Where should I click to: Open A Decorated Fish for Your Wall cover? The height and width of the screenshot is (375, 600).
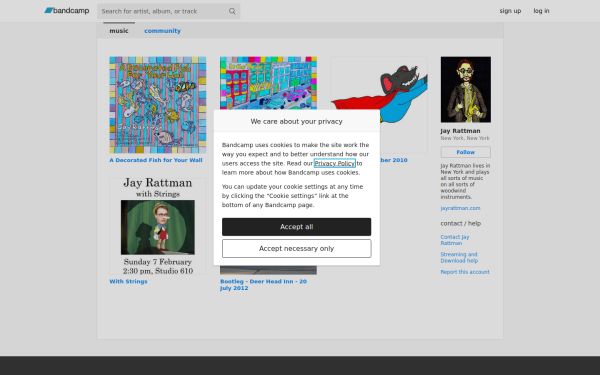158,105
